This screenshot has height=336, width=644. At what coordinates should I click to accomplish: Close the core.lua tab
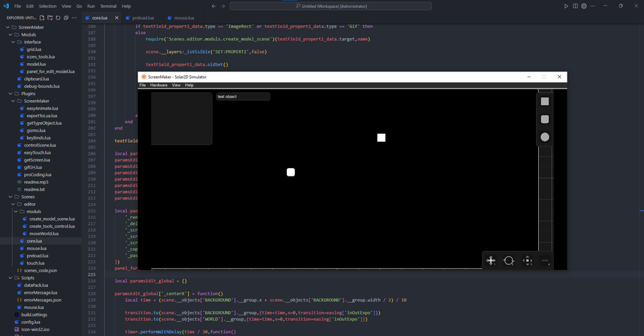[x=117, y=18]
